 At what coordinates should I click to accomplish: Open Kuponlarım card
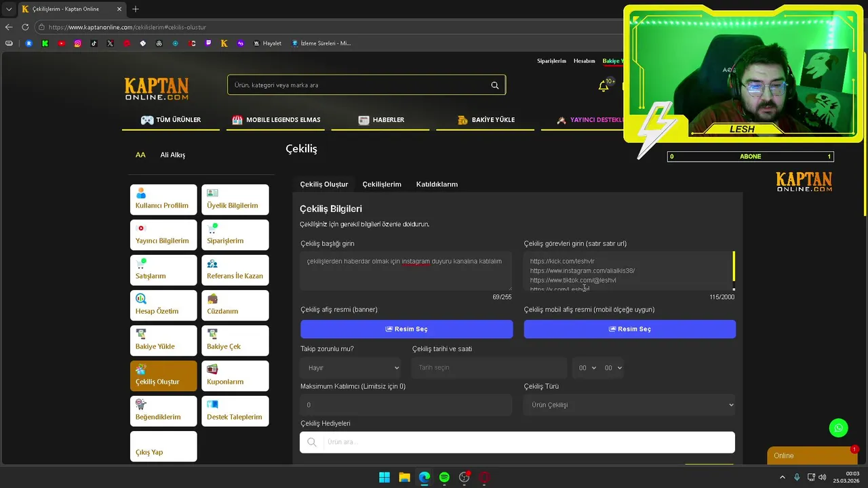[235, 375]
